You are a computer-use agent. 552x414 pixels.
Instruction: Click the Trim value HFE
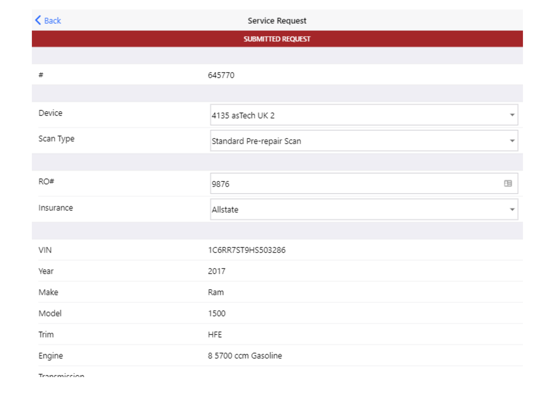[215, 334]
